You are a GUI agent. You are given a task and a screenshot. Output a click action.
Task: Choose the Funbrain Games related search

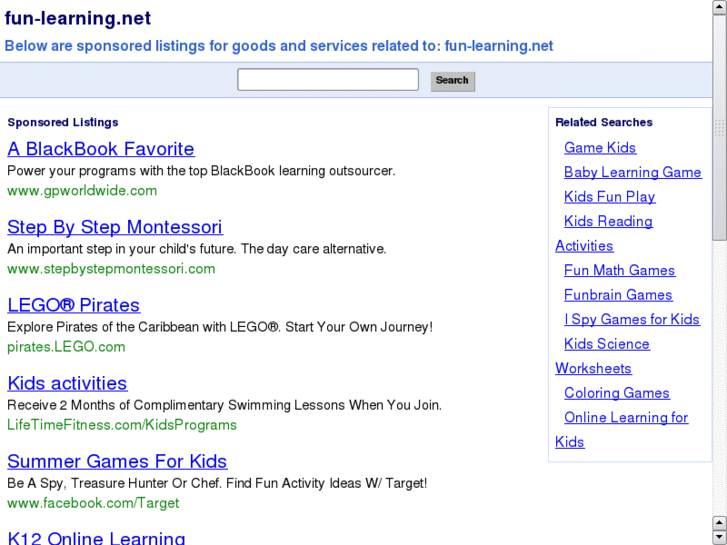[x=618, y=295]
